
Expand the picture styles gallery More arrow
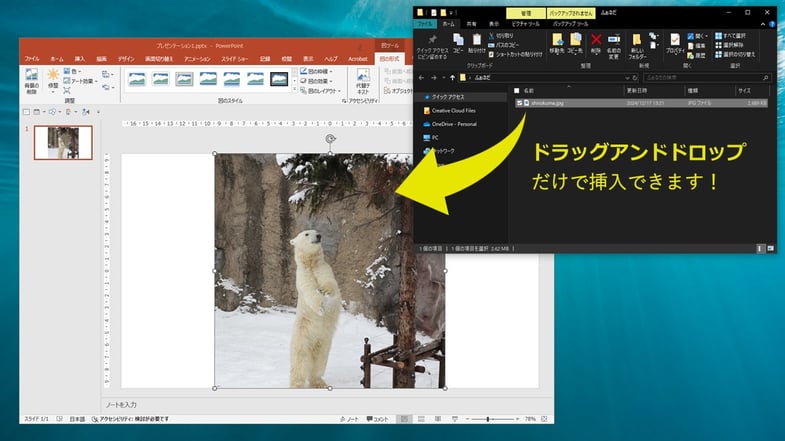coord(295,89)
